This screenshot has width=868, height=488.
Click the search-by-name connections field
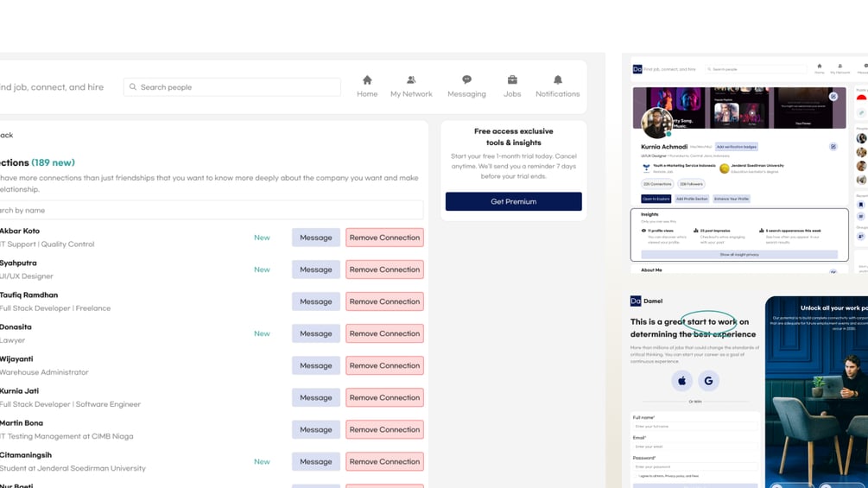211,210
